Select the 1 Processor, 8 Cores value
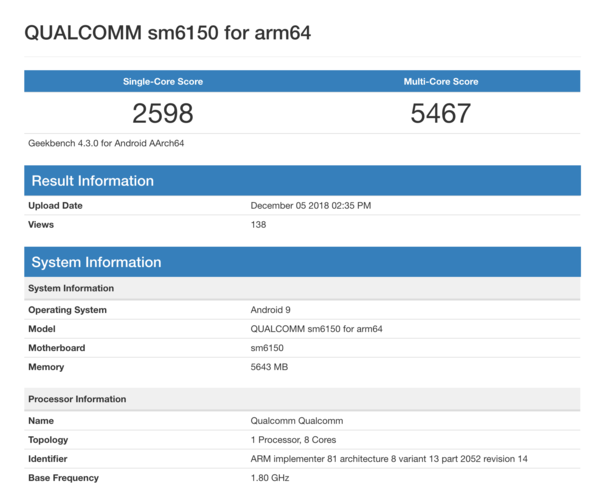The width and height of the screenshot is (600, 498). [x=293, y=440]
